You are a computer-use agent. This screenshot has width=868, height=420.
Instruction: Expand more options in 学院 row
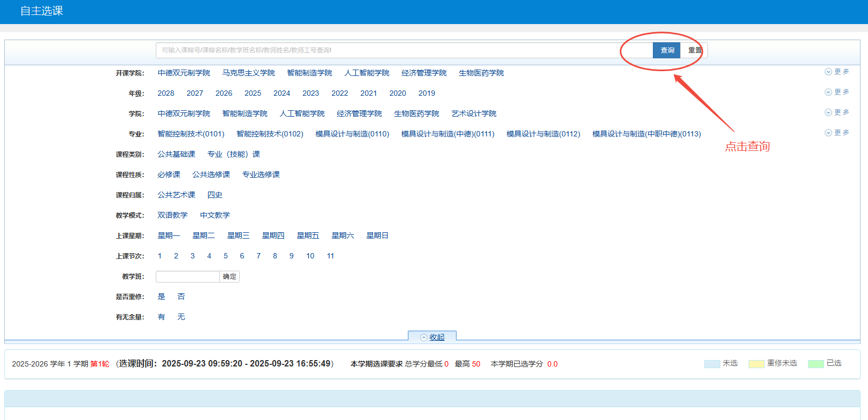click(x=837, y=112)
